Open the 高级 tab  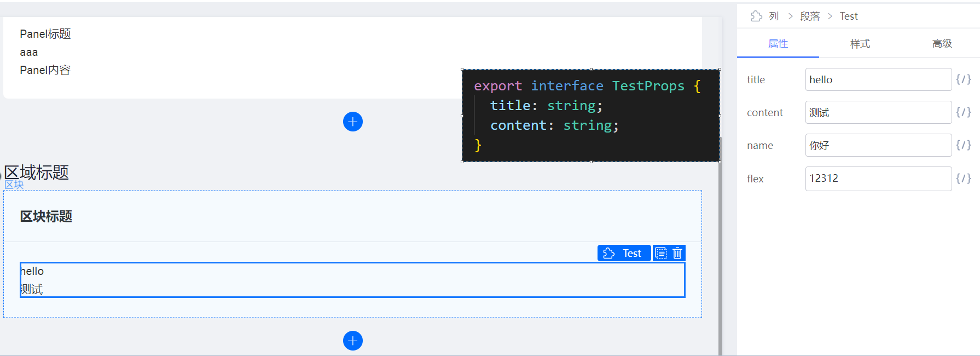[x=942, y=44]
